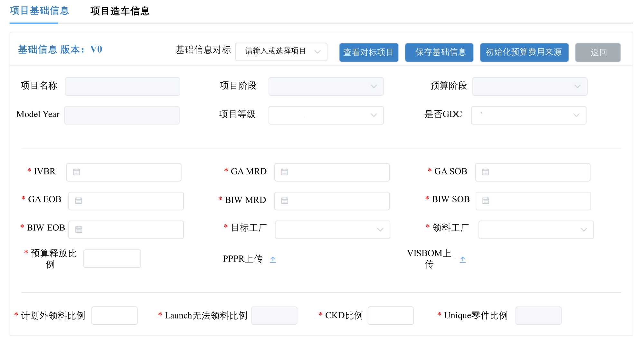644x343 pixels.
Task: Focus the 预算释放比例 input field
Action: click(112, 259)
